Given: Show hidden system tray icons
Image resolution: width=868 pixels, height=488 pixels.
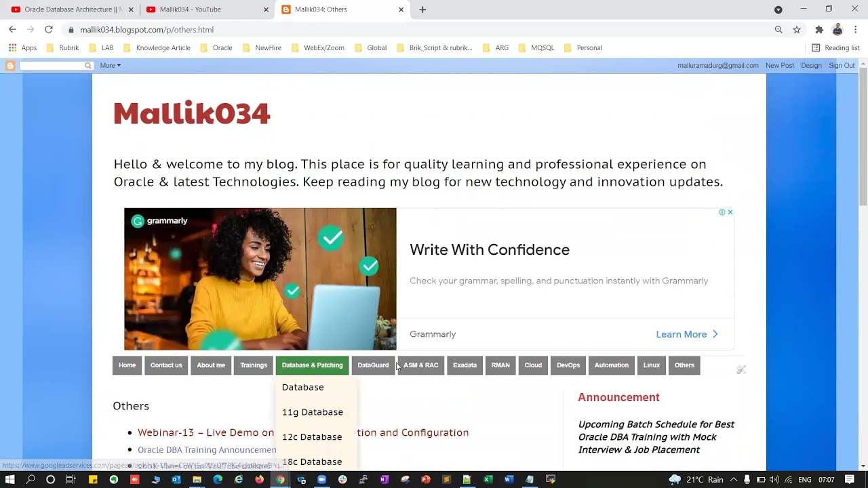Looking at the screenshot, I should (x=733, y=479).
